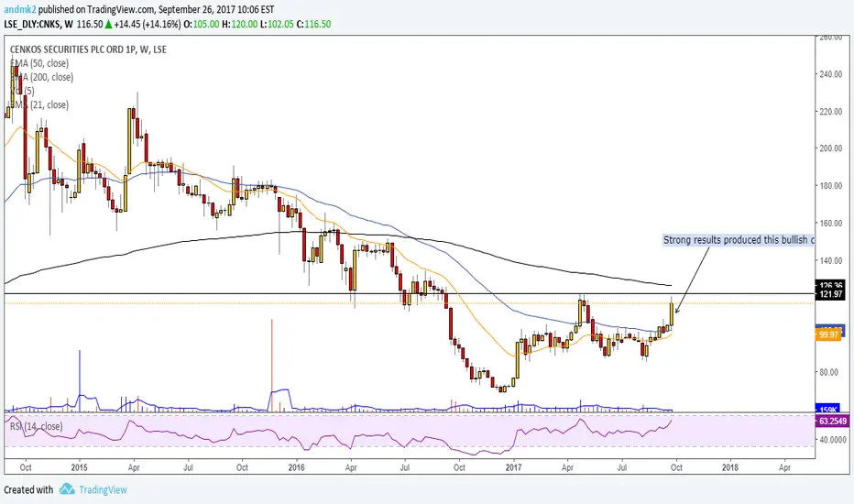Click the 'Strong results produced this bullish' annotation
The height and width of the screenshot is (504, 854).
click(x=738, y=240)
